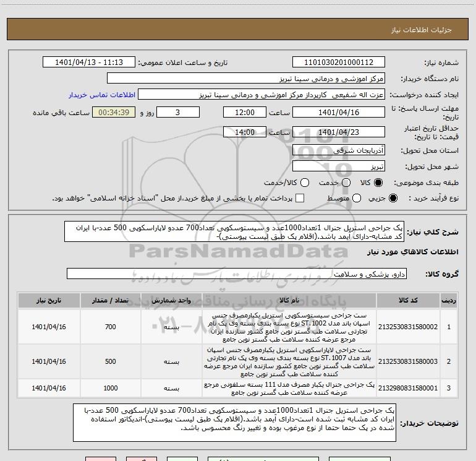The width and height of the screenshot is (476, 461).
Task: Click the delivery city field تبریز
Action: (x=339, y=166)
